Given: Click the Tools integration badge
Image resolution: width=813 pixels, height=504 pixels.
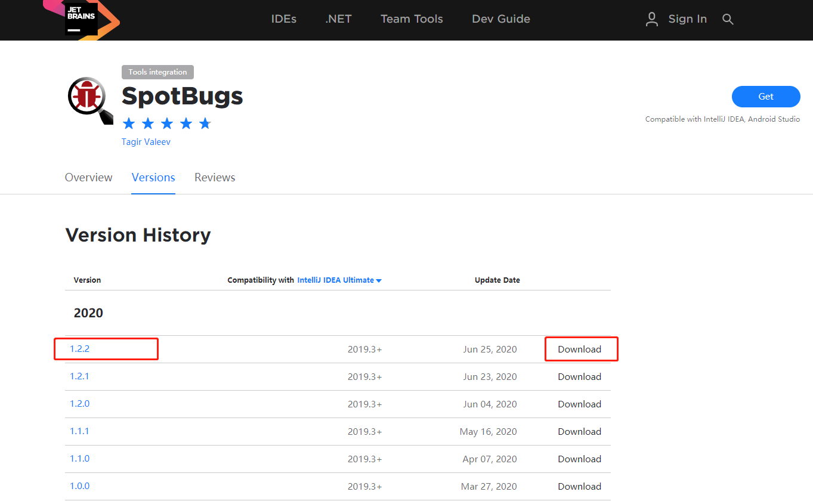Looking at the screenshot, I should pyautogui.click(x=157, y=72).
